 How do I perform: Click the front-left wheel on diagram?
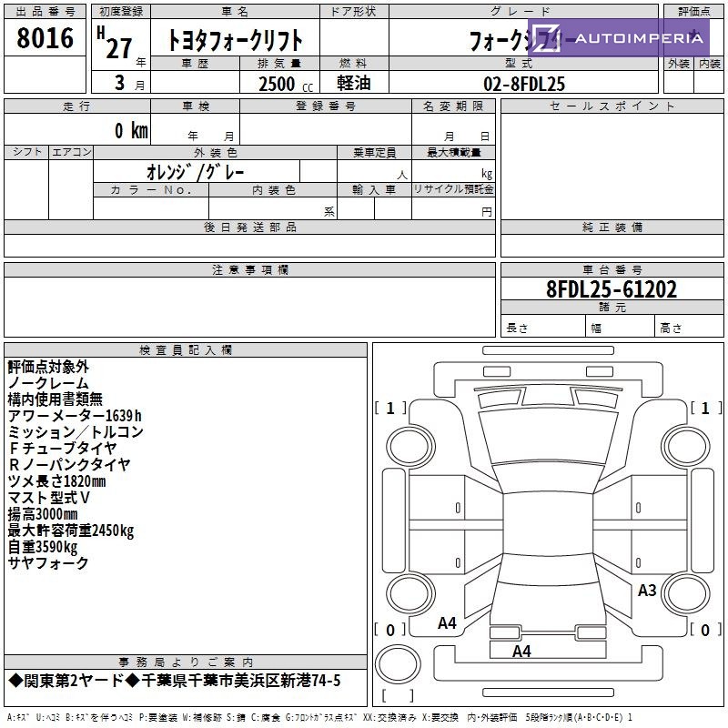pos(410,446)
